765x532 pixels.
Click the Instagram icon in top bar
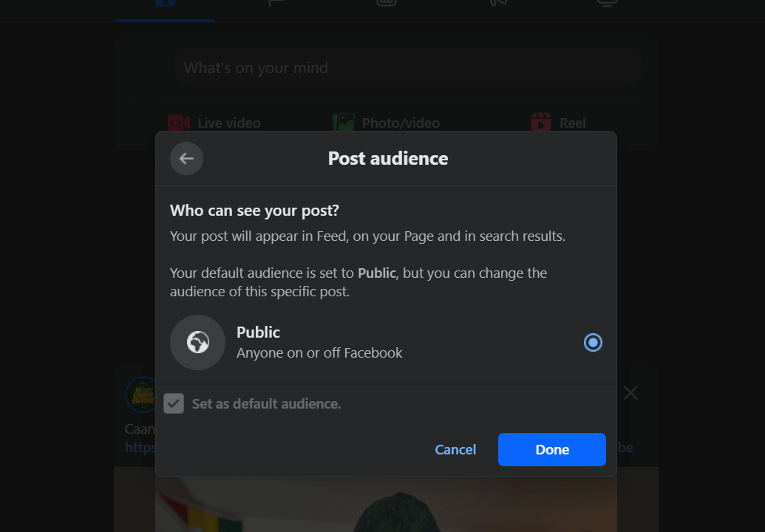[x=385, y=4]
